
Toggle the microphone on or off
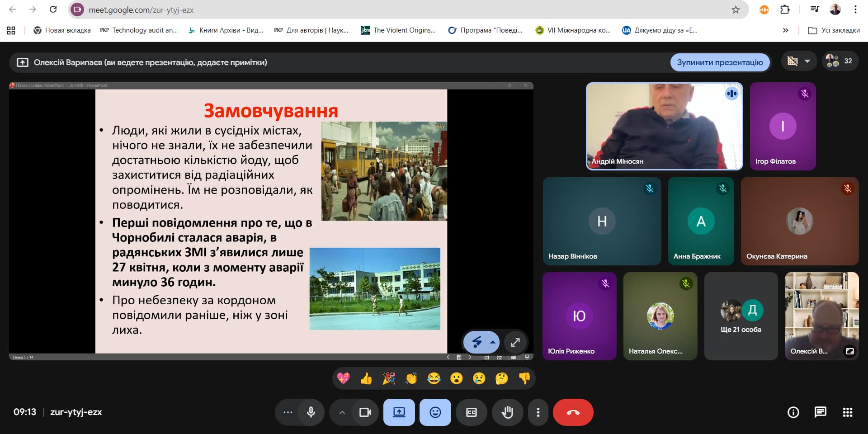311,412
